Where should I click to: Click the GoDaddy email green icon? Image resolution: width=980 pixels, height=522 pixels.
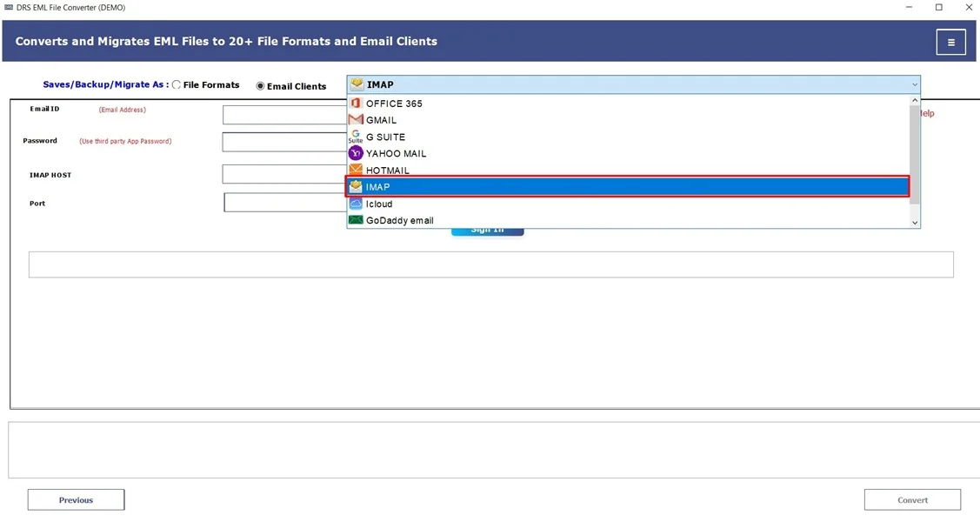pyautogui.click(x=356, y=220)
